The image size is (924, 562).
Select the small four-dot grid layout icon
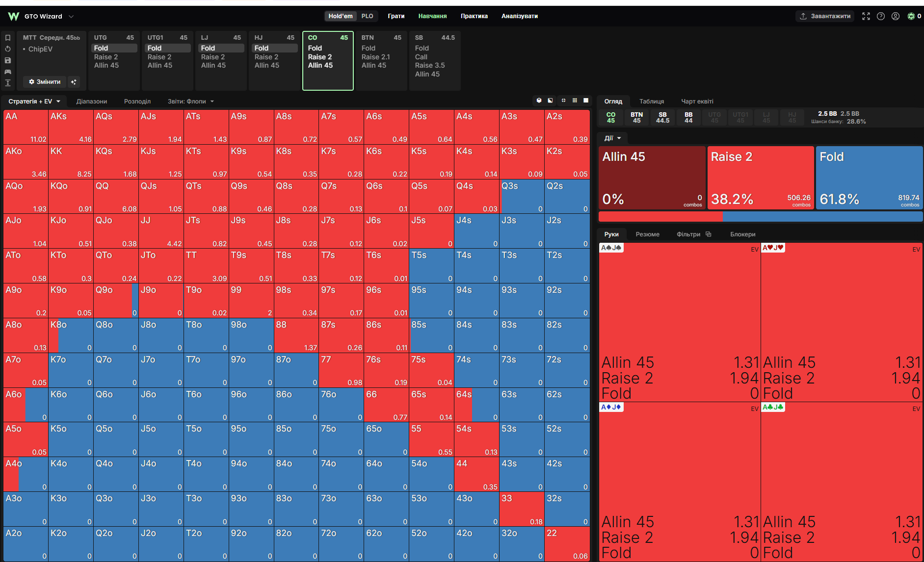563,101
